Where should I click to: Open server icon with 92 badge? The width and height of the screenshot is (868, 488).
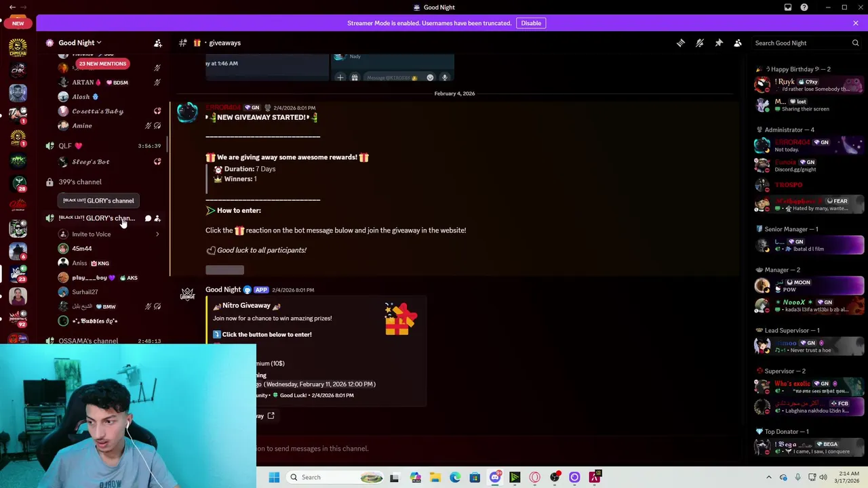coord(18,319)
